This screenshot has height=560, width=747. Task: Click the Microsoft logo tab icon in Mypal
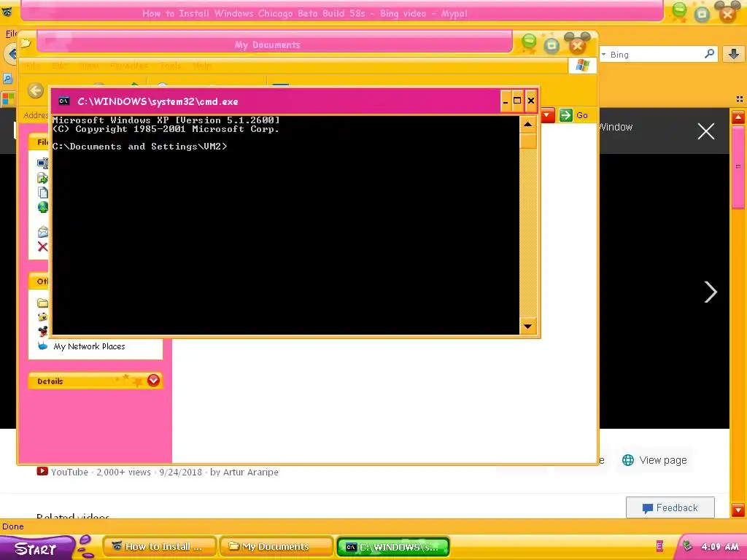point(8,99)
